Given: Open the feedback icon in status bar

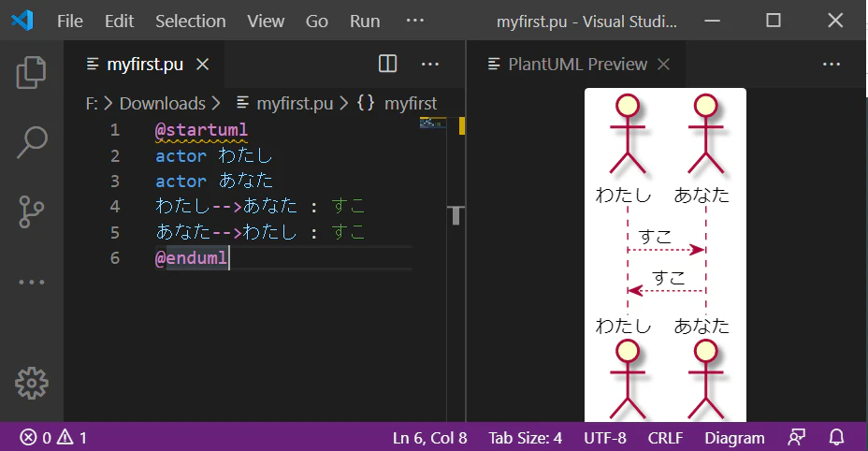Looking at the screenshot, I should point(797,438).
